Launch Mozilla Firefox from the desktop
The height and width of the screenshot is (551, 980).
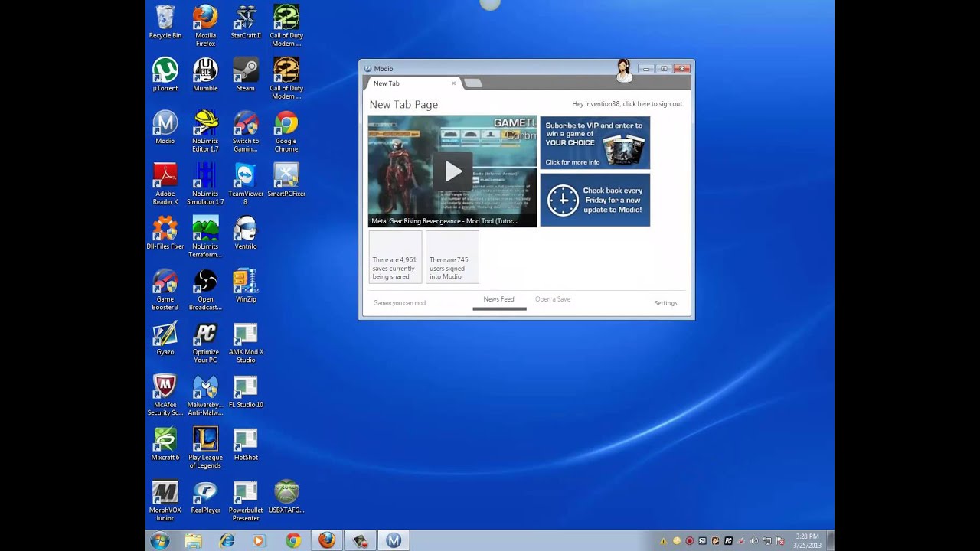pyautogui.click(x=205, y=26)
